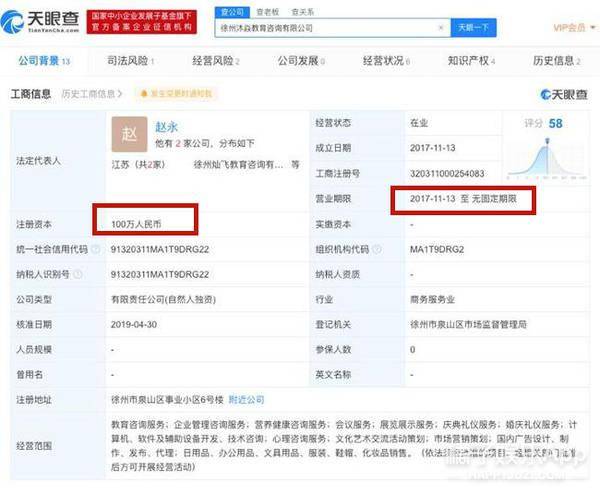Open the 公司发展 tab

point(301,61)
